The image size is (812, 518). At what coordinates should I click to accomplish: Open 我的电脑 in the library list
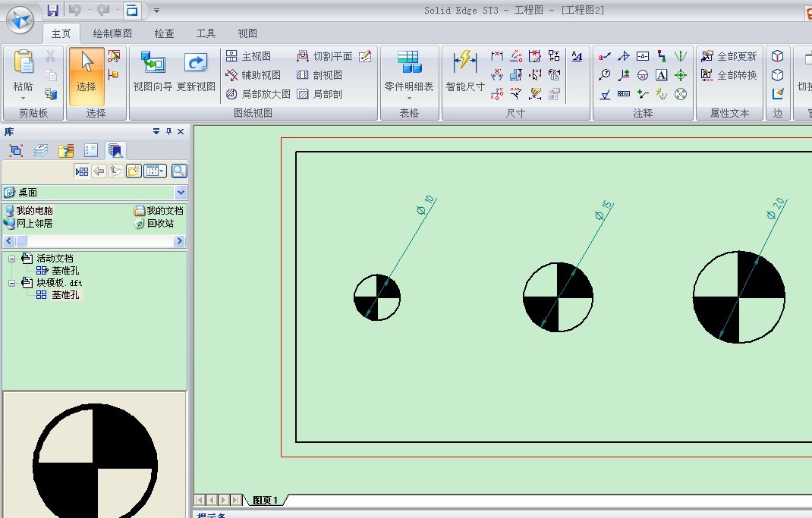click(x=29, y=211)
